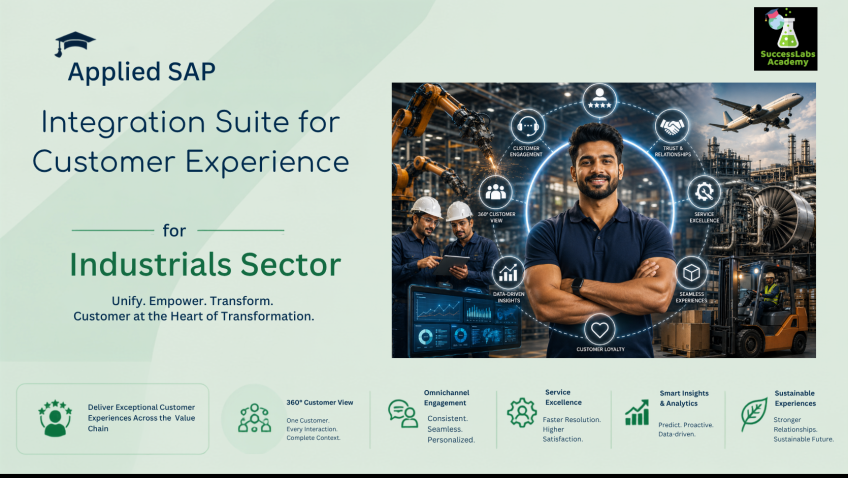Image resolution: width=848 pixels, height=478 pixels.
Task: Click 'Stronger Relationships. Sustainable Future.' text
Action: click(803, 429)
